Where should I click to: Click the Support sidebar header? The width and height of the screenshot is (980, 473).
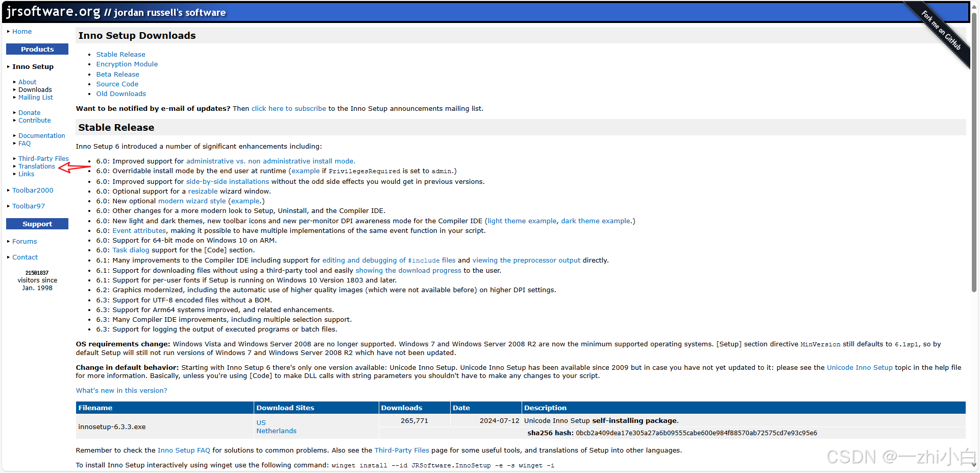[37, 224]
